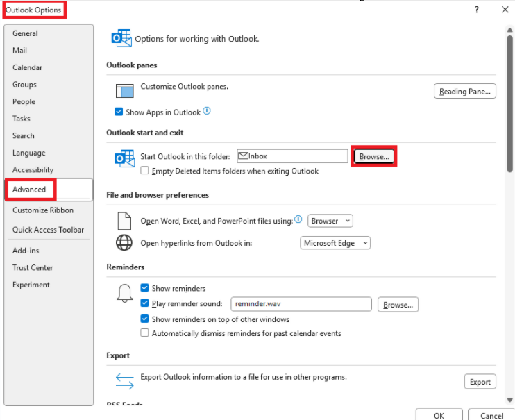The width and height of the screenshot is (515, 420).
Task: Open the Search options category
Action: (24, 136)
